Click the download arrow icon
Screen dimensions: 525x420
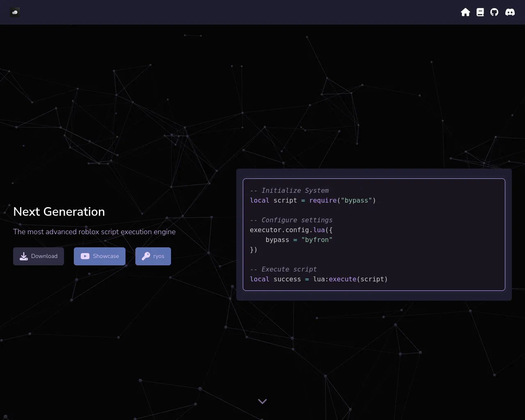click(24, 256)
